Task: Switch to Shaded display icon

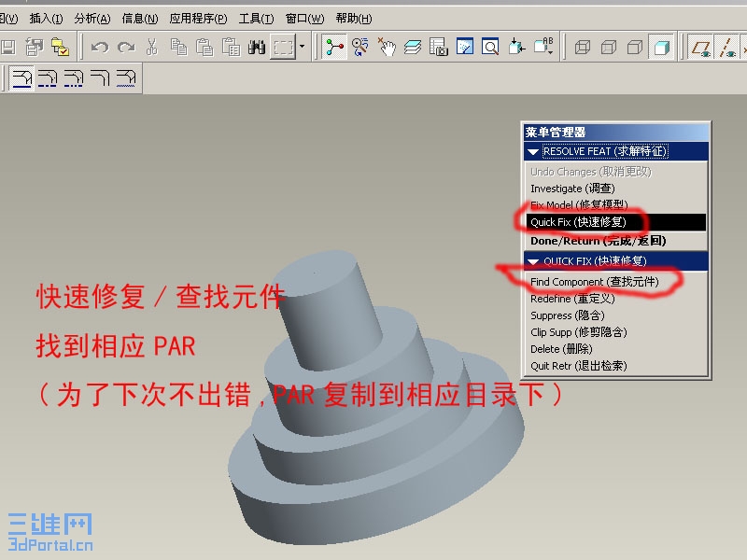Action: tap(661, 47)
